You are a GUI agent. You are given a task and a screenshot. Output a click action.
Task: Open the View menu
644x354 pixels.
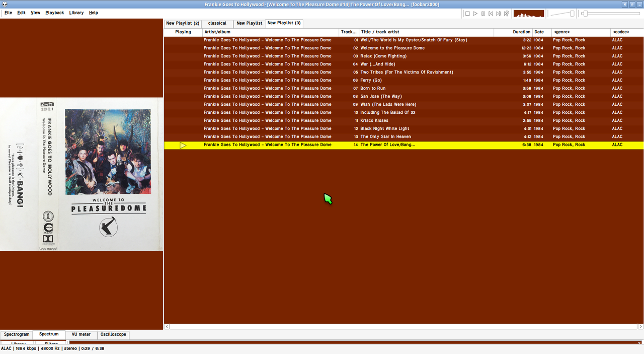pyautogui.click(x=35, y=13)
